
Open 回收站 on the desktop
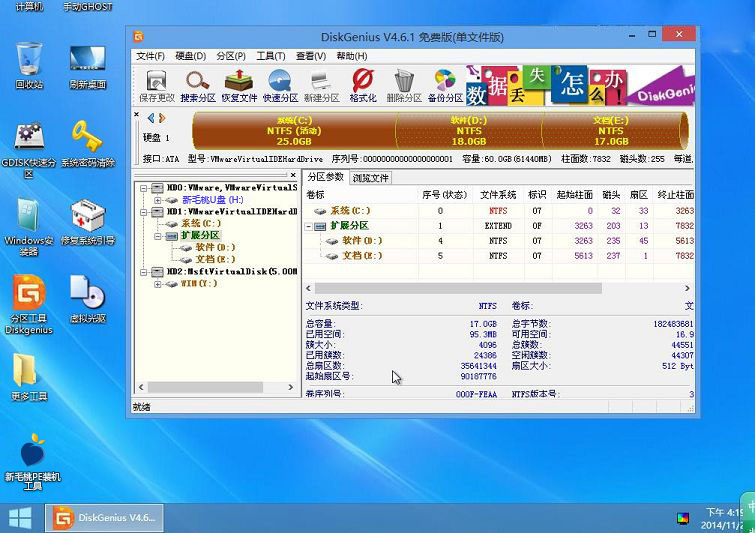pos(29,66)
